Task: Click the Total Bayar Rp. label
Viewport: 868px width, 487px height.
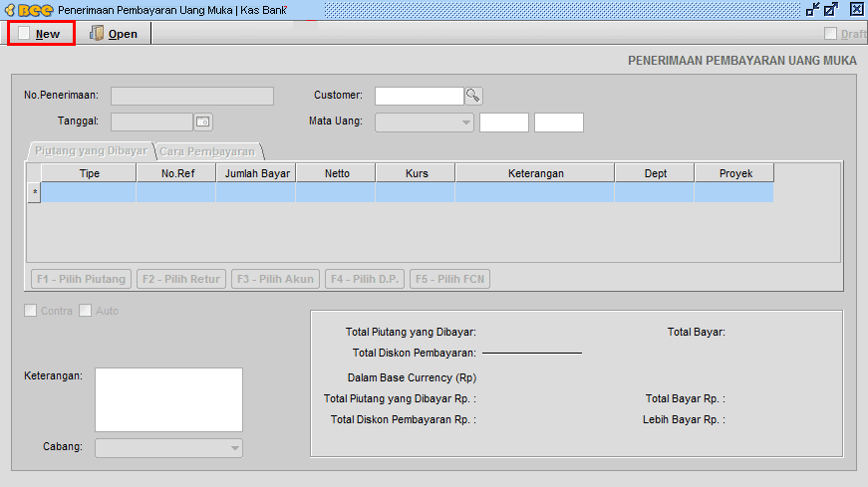Action: point(686,398)
